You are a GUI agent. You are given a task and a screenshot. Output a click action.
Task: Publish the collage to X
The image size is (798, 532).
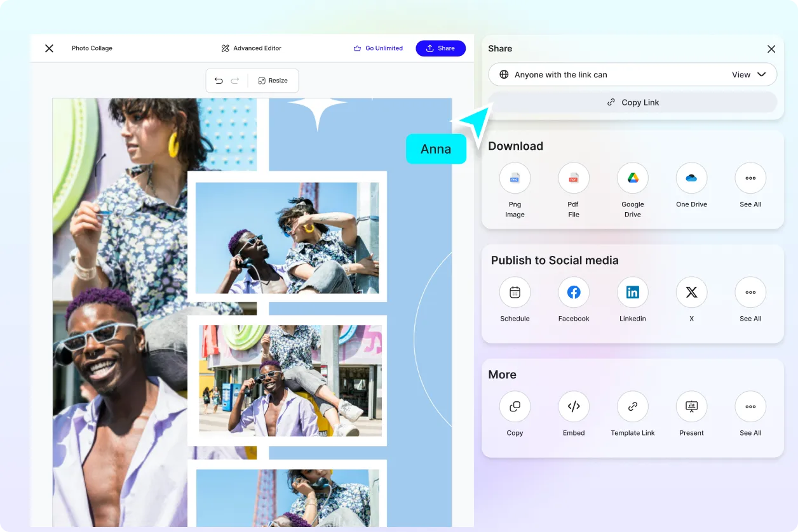pyautogui.click(x=691, y=293)
